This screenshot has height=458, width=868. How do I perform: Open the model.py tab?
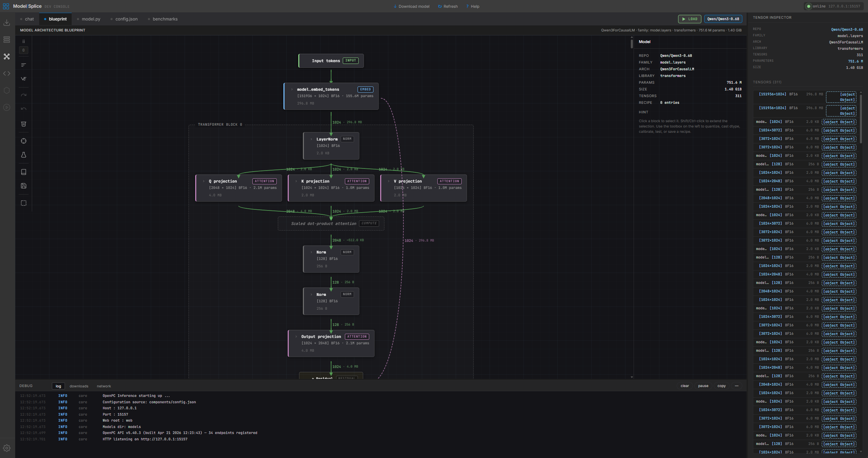(x=89, y=19)
